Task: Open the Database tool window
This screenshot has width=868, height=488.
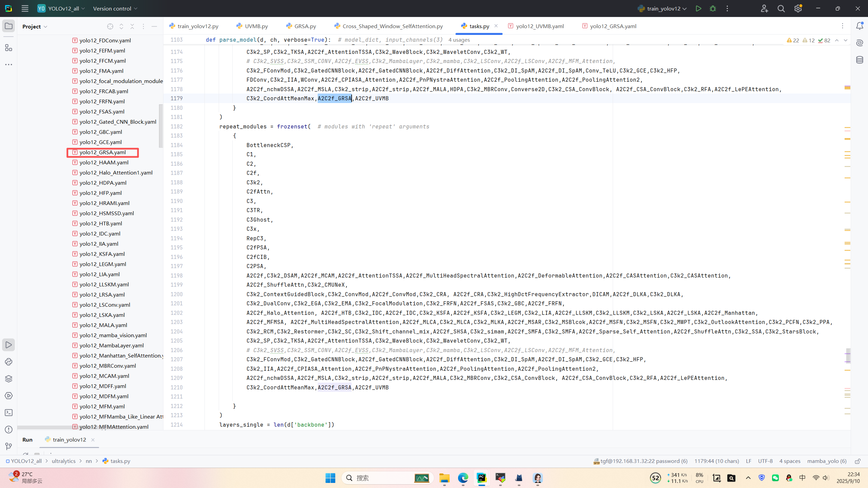Action: pyautogui.click(x=860, y=60)
